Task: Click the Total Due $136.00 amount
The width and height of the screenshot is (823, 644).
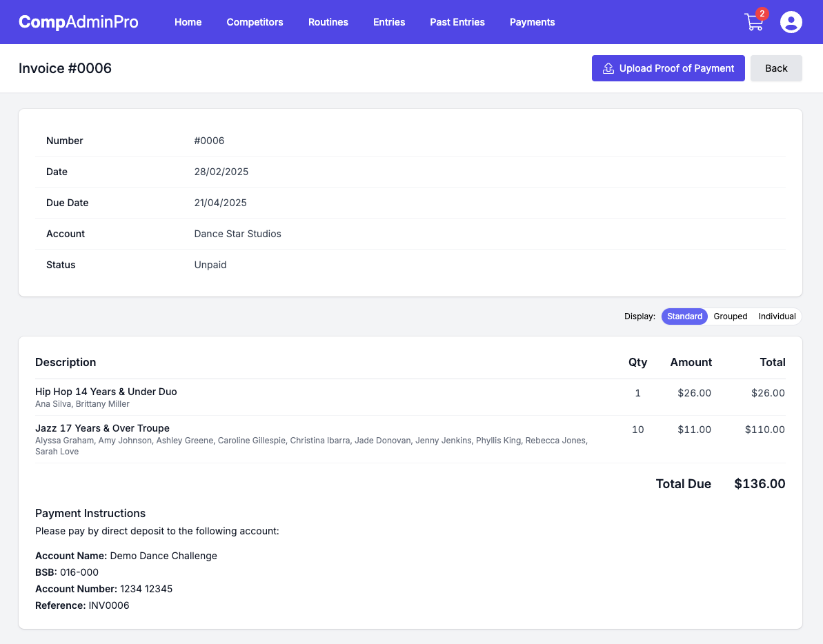Action: (x=760, y=483)
